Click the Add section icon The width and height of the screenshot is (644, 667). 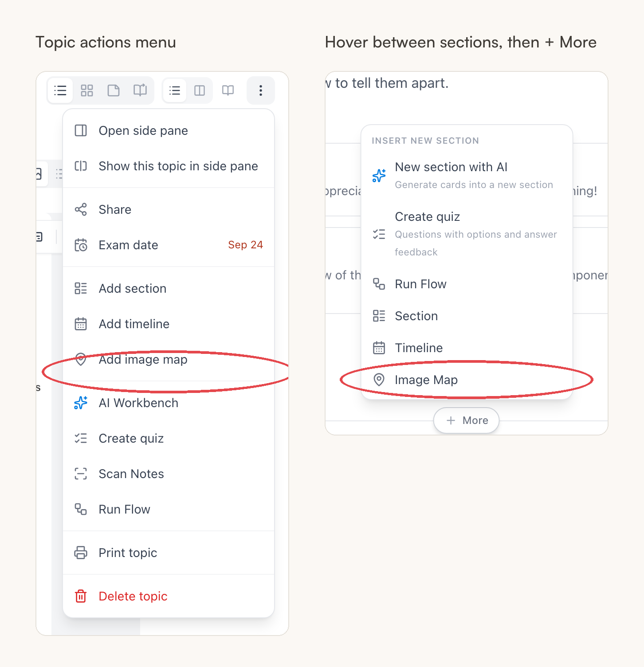pos(81,288)
